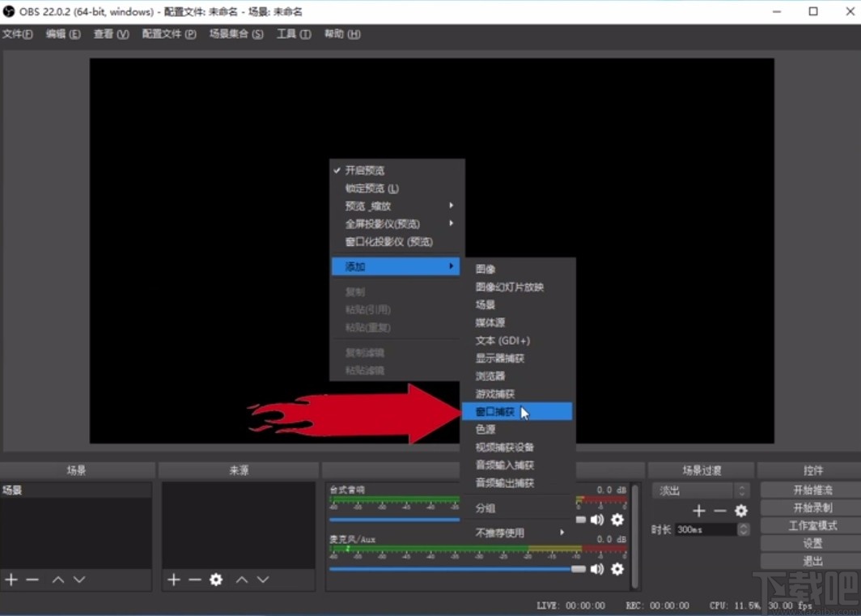This screenshot has height=616, width=861.
Task: Open 场景集合(S) menu
Action: pyautogui.click(x=236, y=34)
